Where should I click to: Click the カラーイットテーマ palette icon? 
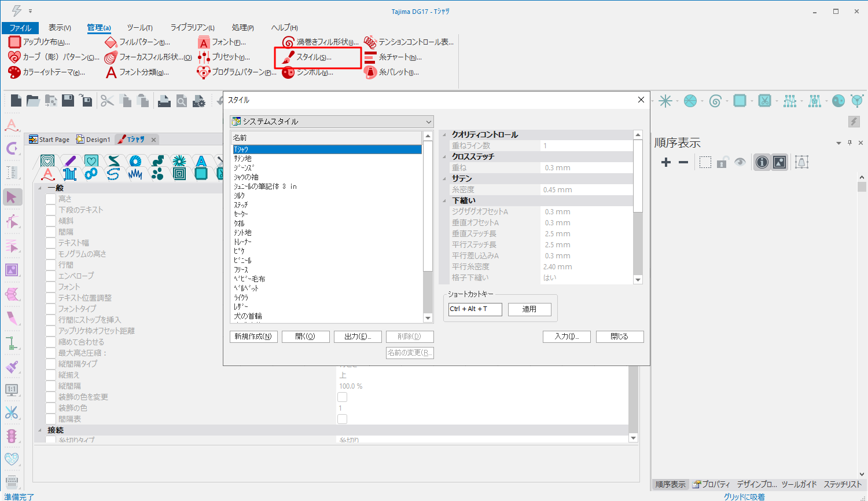tap(14, 72)
